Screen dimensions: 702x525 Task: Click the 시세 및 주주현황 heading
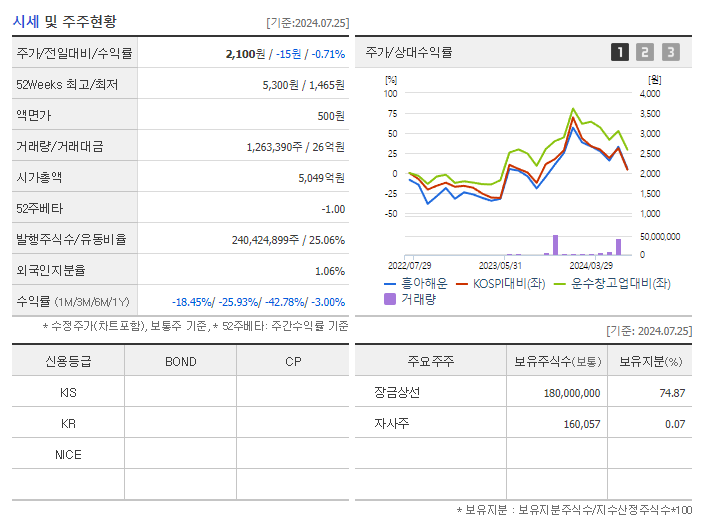click(x=64, y=21)
